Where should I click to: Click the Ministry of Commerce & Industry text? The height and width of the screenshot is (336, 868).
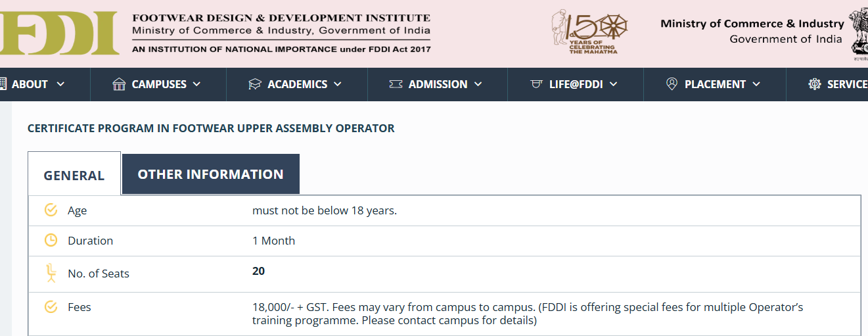click(x=752, y=24)
